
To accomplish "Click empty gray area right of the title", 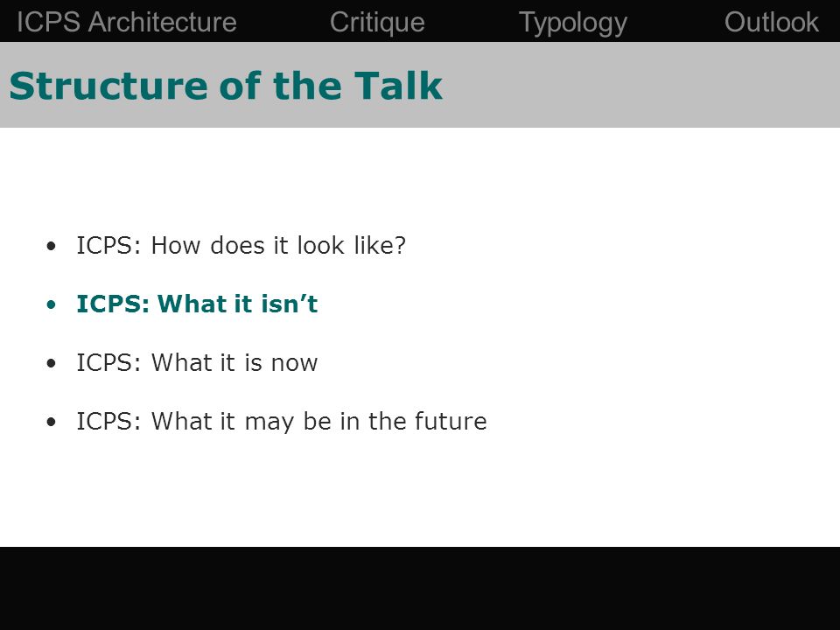I will (x=640, y=85).
